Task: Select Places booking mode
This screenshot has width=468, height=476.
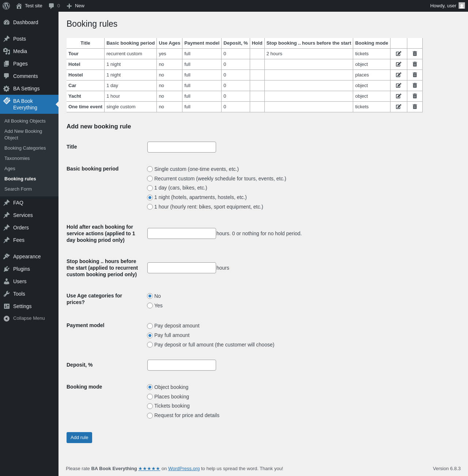Action: coord(150,397)
